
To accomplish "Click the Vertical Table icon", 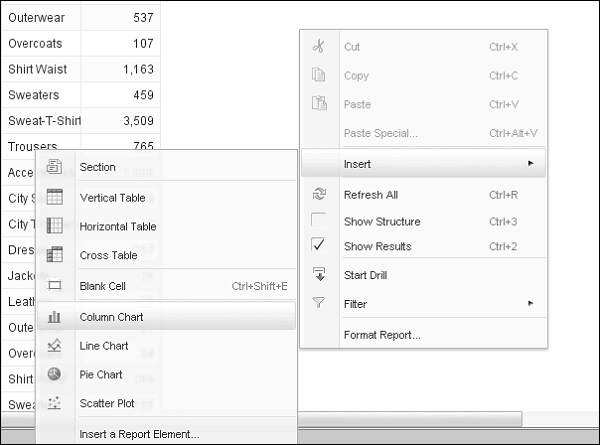I will (x=54, y=197).
